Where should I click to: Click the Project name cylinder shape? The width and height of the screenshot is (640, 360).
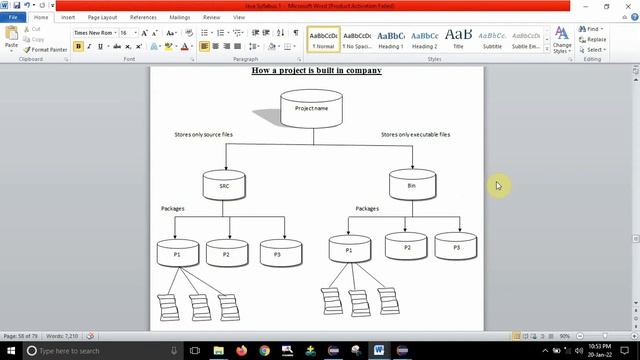coord(311,109)
